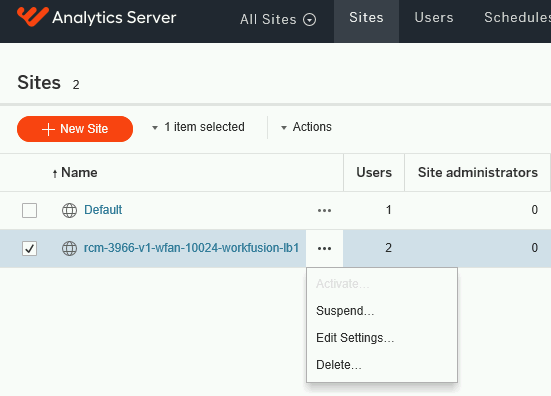
Task: Expand the 1 item selected dropdown
Action: pos(198,127)
